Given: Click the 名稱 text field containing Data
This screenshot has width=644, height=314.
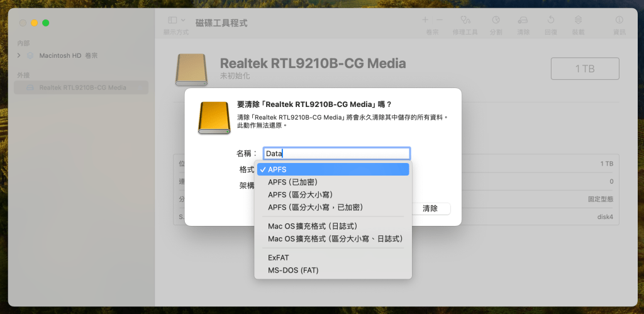Looking at the screenshot, I should tap(336, 153).
